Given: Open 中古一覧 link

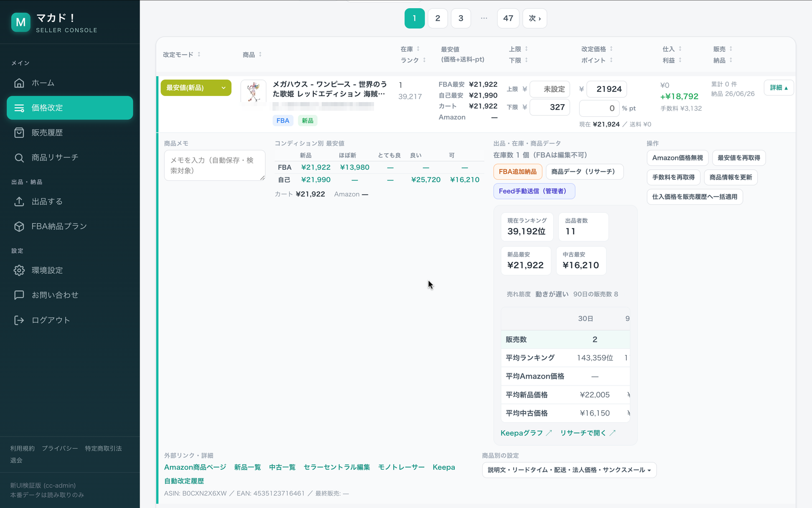Looking at the screenshot, I should 282,467.
